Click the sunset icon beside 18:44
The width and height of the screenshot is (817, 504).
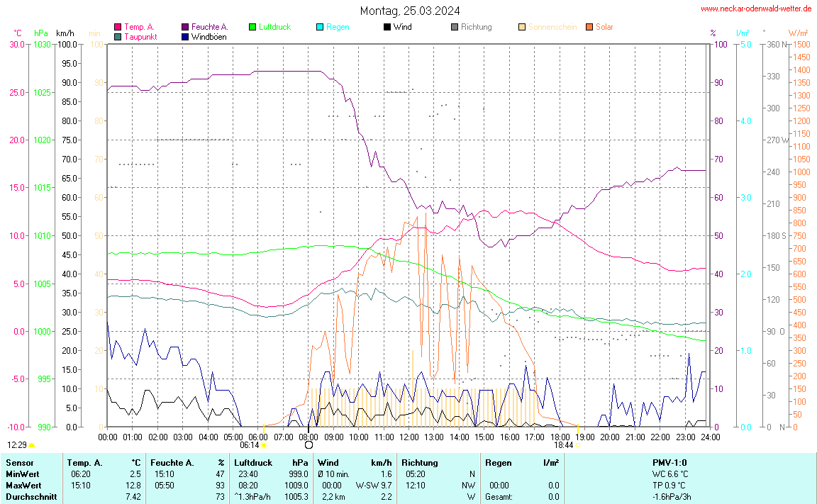tap(578, 445)
